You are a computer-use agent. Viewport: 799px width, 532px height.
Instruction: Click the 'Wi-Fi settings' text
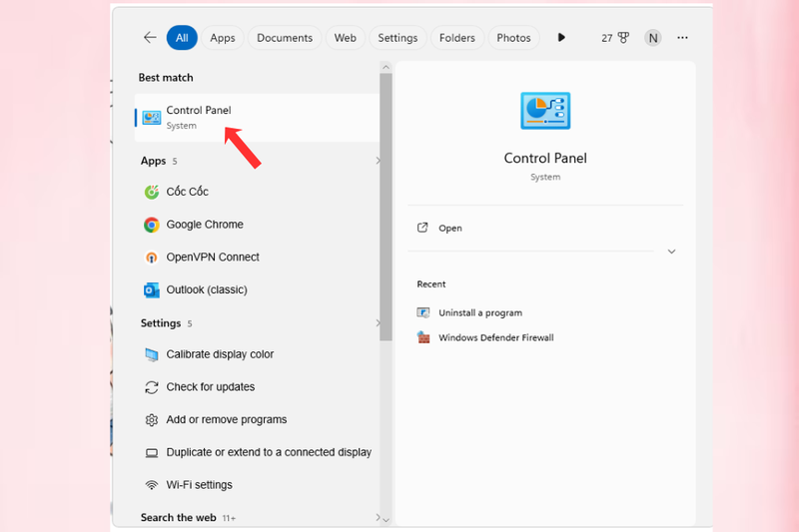(x=199, y=485)
